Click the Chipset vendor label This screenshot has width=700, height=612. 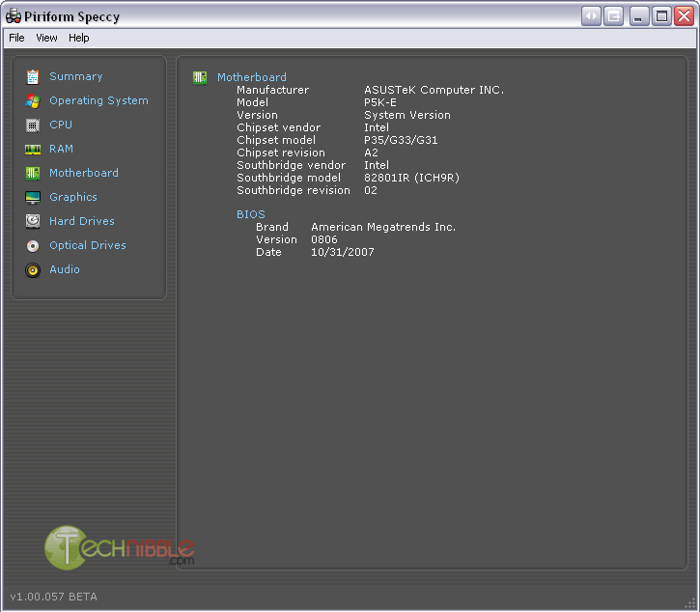(279, 127)
